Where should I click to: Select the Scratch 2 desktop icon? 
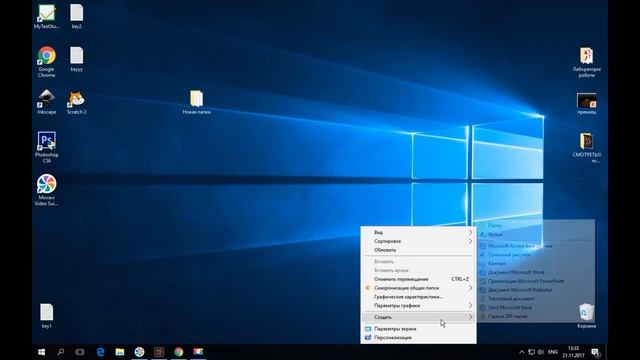(x=76, y=102)
